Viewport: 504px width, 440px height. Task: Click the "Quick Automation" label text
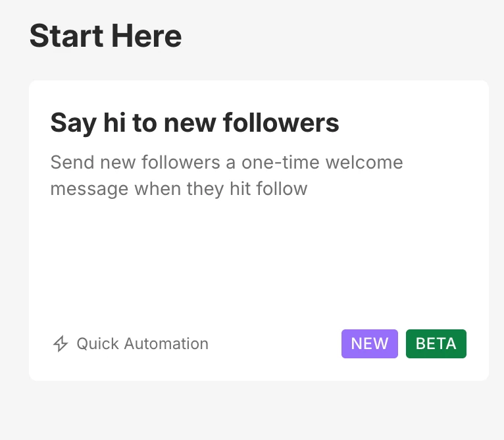[x=142, y=344]
